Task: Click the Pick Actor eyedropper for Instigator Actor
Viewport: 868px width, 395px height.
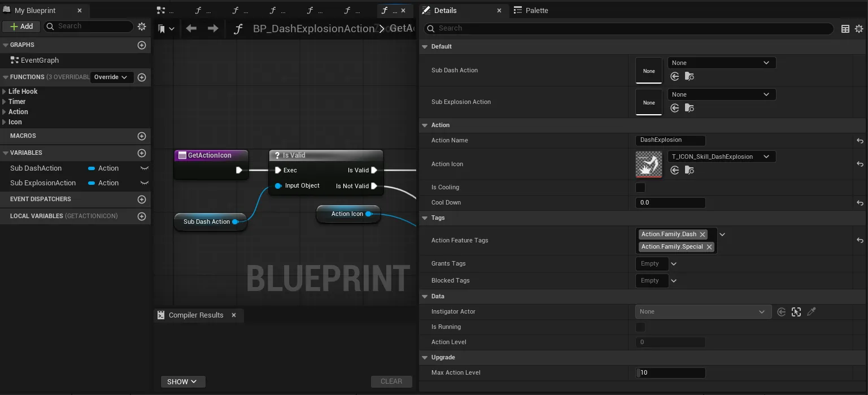Action: point(812,311)
